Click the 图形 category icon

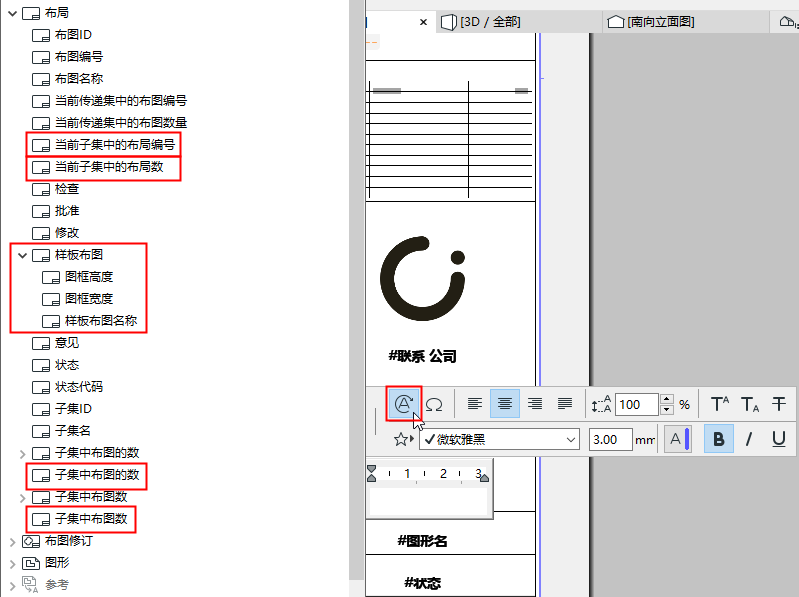[x=31, y=563]
